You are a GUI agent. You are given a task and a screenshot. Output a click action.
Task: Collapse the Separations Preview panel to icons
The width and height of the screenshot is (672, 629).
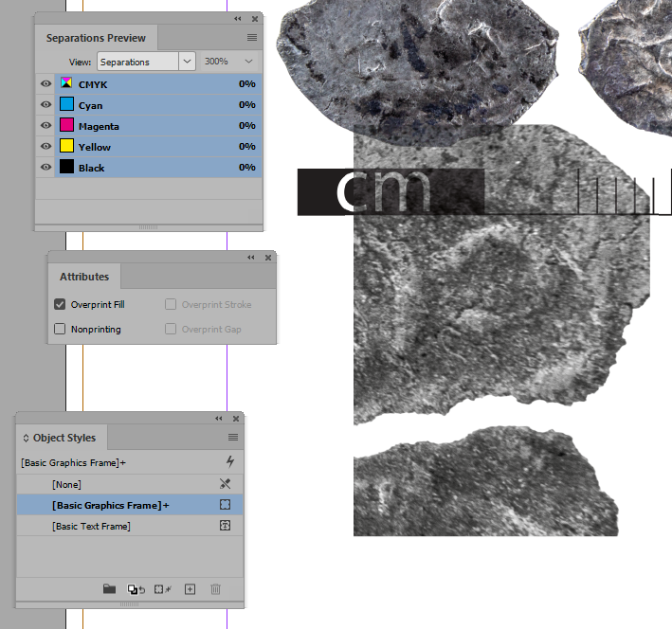tap(238, 18)
